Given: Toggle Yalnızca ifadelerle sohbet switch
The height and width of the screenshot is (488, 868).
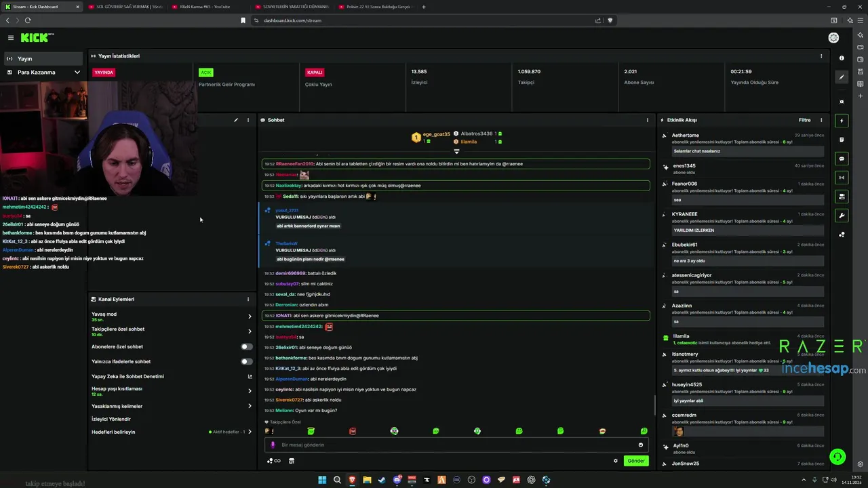Looking at the screenshot, I should pos(247,361).
